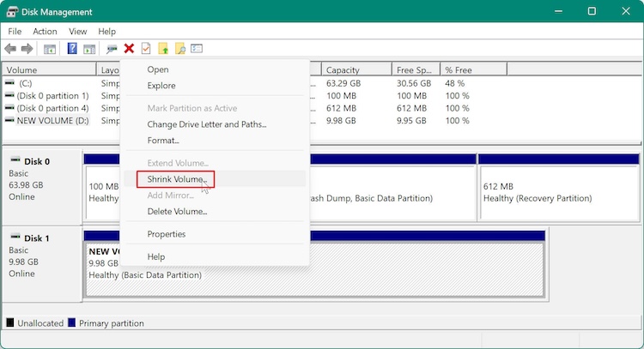Click the blue Help question mark icon
This screenshot has width=644, height=349.
[72, 49]
